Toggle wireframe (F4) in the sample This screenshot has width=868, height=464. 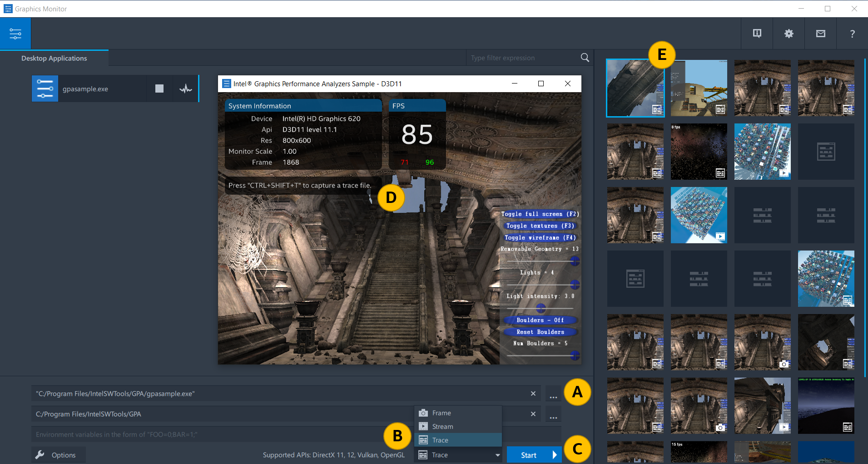[540, 237]
